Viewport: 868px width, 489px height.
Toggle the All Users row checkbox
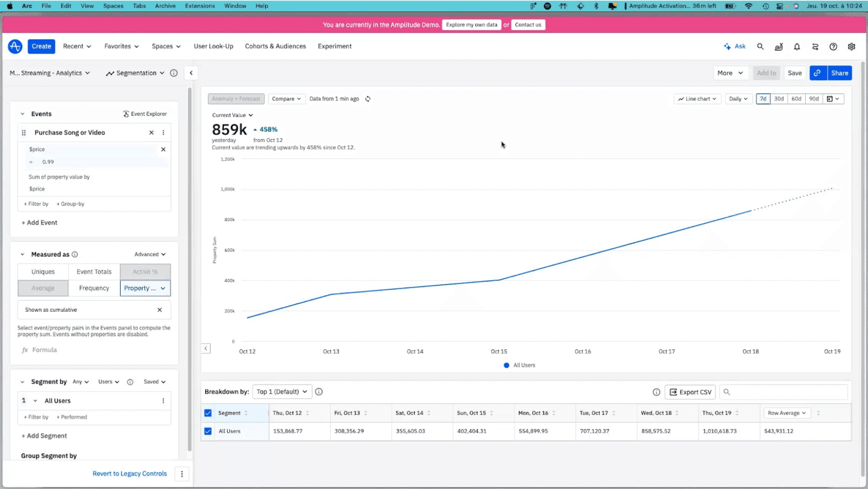[208, 431]
